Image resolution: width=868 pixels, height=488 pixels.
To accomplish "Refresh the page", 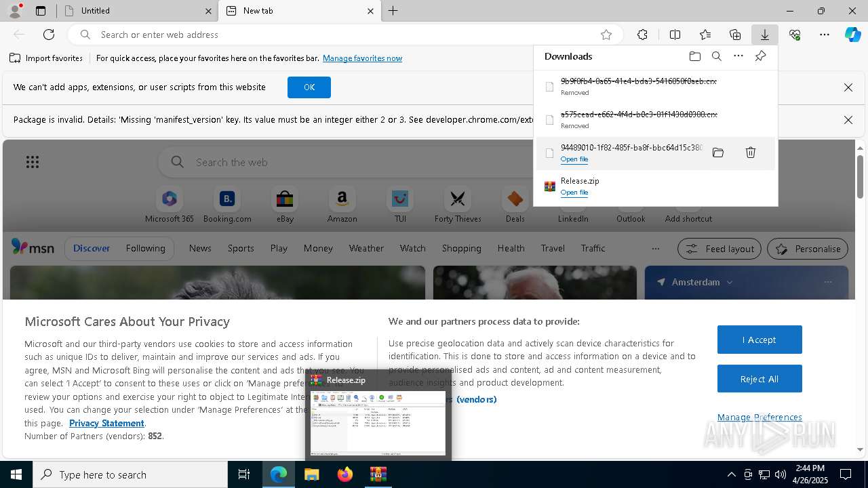I will tap(49, 35).
